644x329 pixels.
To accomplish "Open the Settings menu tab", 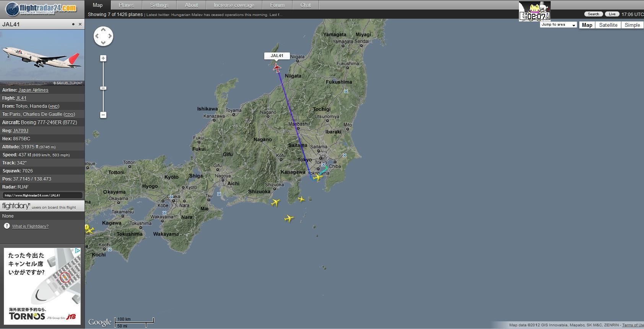I will click(x=159, y=5).
